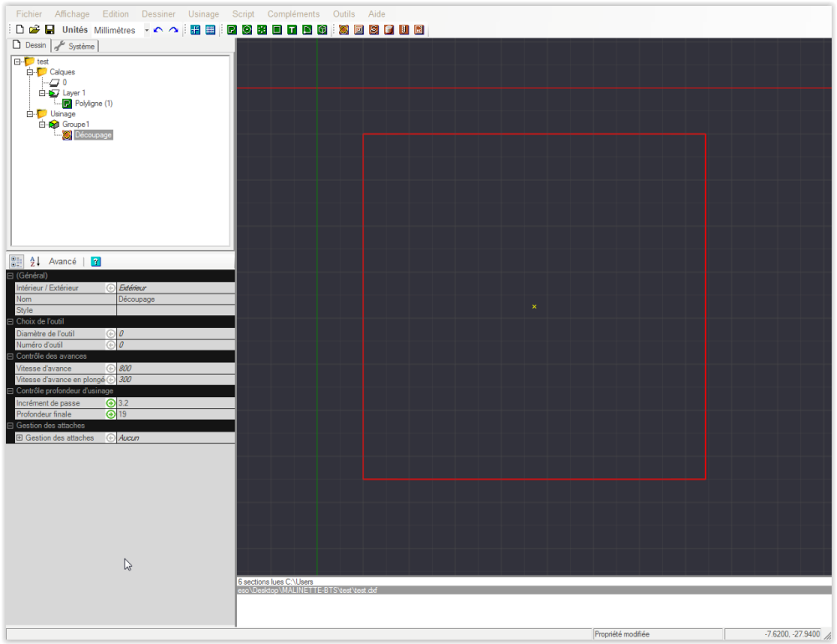
Task: Open the Millimètres units dropdown
Action: point(146,30)
